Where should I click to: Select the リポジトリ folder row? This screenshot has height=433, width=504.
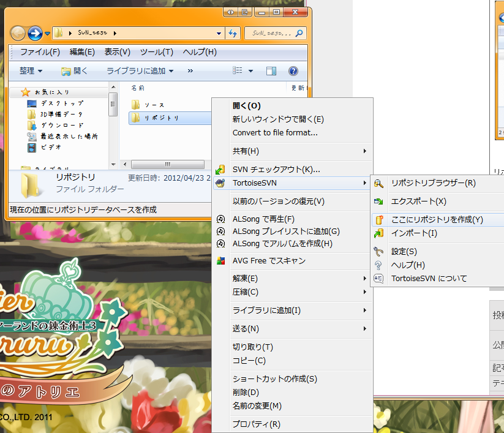tap(170, 118)
